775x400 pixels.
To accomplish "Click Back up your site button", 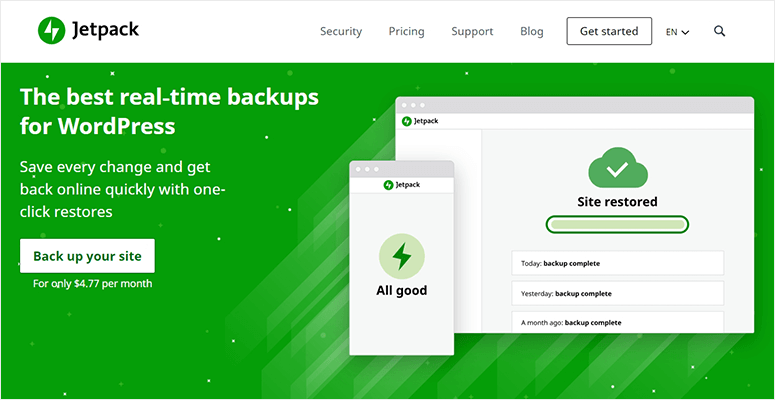I will (x=87, y=256).
